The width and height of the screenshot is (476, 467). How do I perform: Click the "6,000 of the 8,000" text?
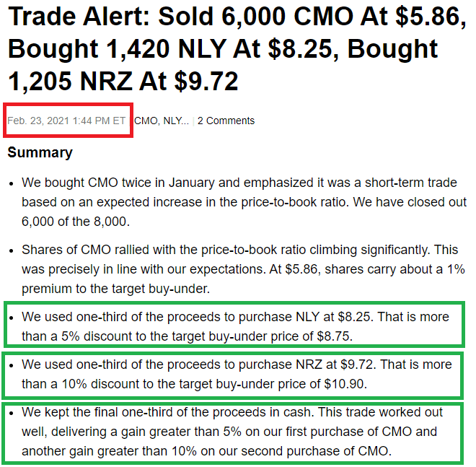click(x=75, y=222)
